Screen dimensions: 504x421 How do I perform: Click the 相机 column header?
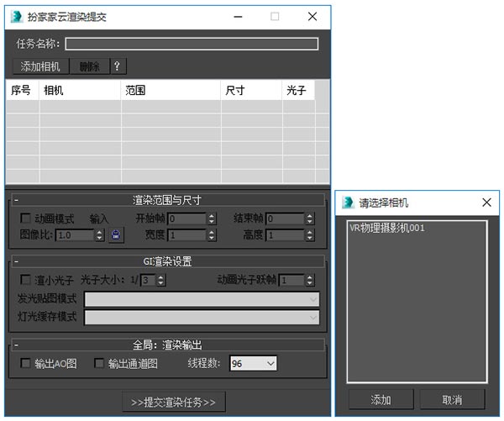tap(80, 90)
